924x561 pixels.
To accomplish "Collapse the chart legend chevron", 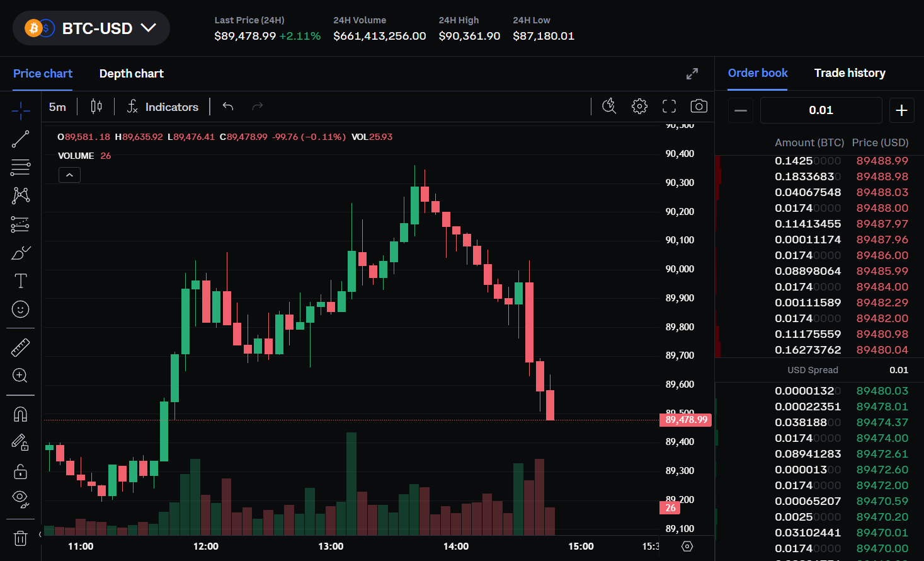I will [69, 175].
